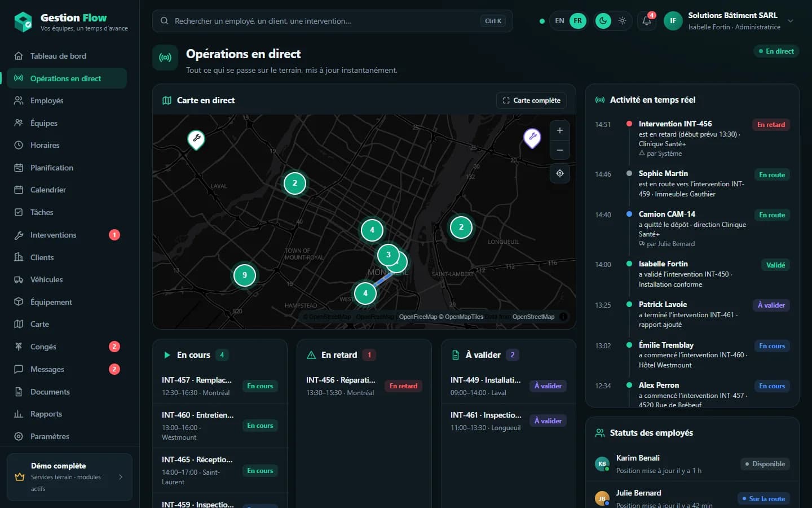Open notifications bell icon
Viewport: 812px width, 508px height.
point(647,21)
